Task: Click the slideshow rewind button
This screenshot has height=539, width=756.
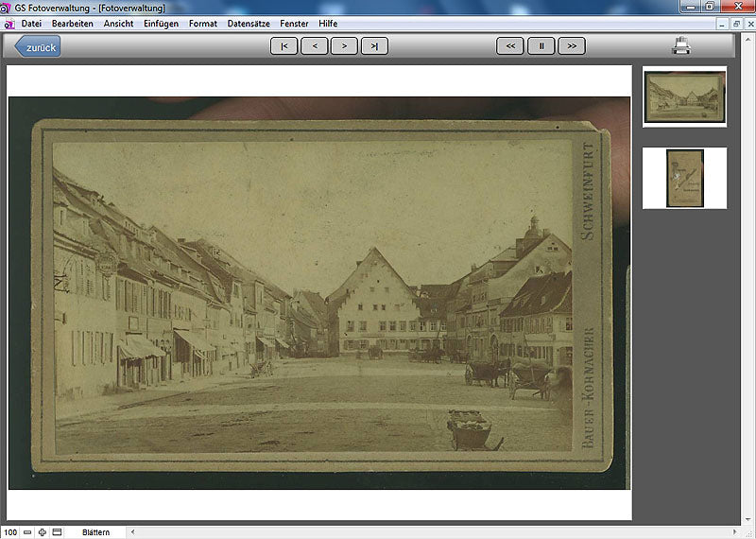Action: pyautogui.click(x=510, y=45)
